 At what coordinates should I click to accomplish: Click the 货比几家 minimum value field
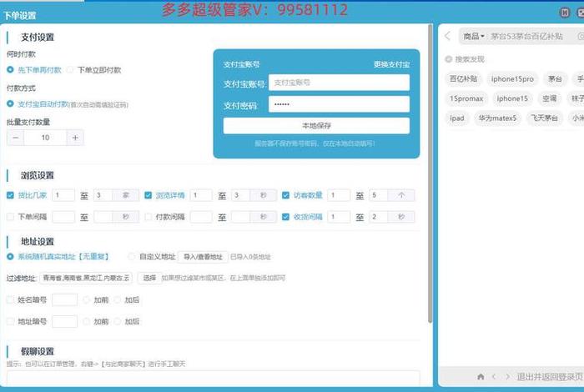63,195
